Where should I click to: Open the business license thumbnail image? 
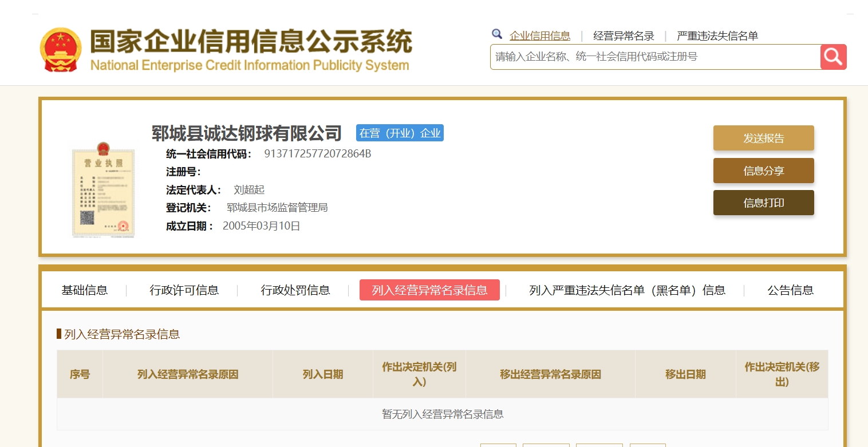click(x=104, y=191)
